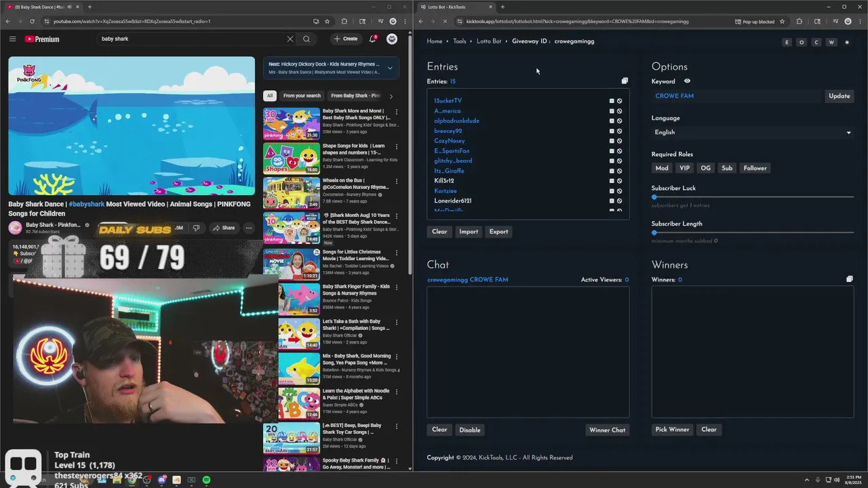Click Clear under the Entries list

click(439, 232)
